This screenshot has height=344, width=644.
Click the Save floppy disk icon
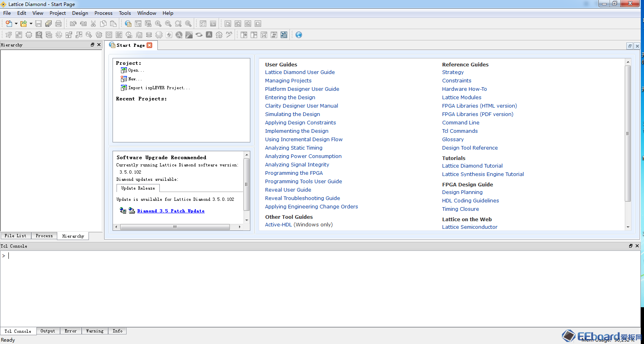38,24
